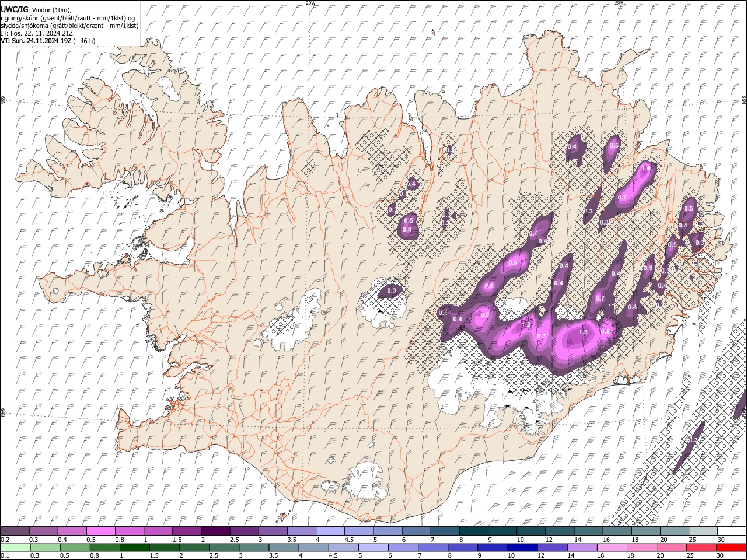The image size is (747, 560).
Task: Click the '1.4' snowfall value on the map
Action: [645, 168]
